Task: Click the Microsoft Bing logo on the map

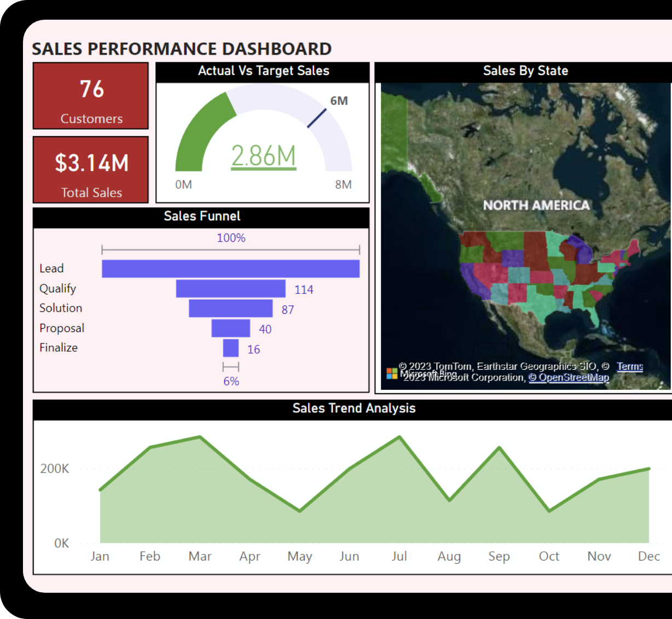Action: click(x=392, y=373)
